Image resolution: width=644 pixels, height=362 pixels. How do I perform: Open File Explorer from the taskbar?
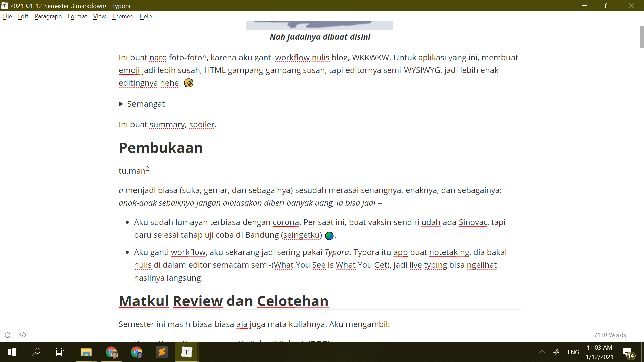coord(86,352)
